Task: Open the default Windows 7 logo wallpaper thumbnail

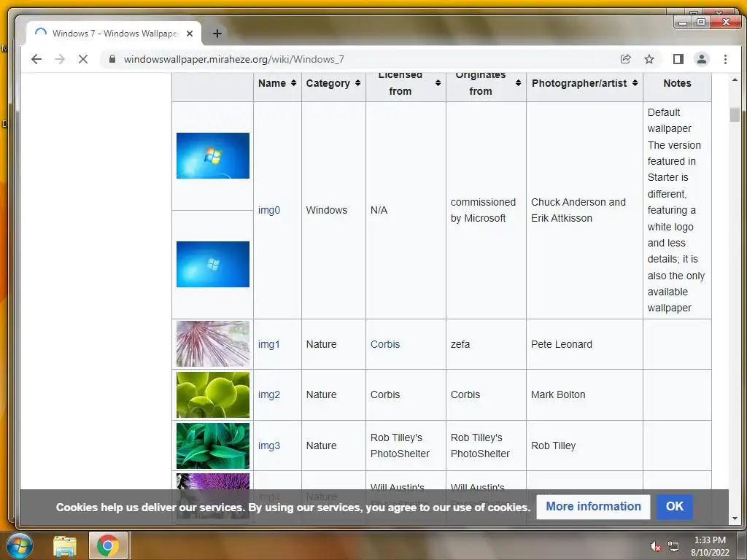Action: click(213, 156)
